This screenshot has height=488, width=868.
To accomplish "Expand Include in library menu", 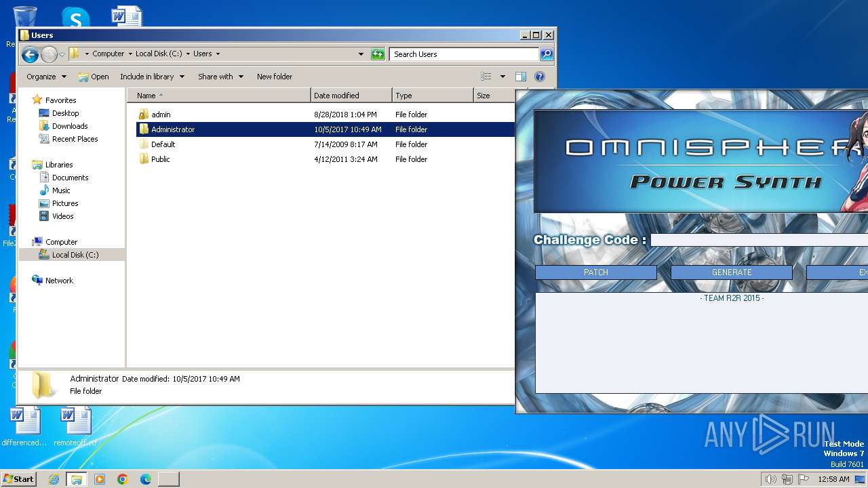I will pos(152,77).
